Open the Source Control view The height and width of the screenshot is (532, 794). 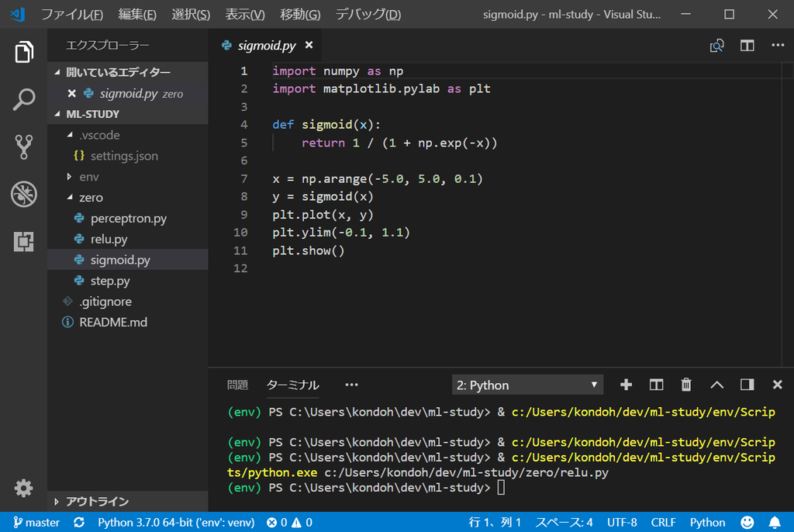click(24, 147)
